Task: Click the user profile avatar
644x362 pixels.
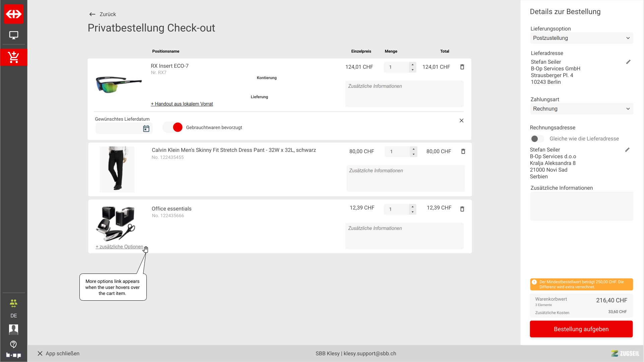Action: (13, 329)
